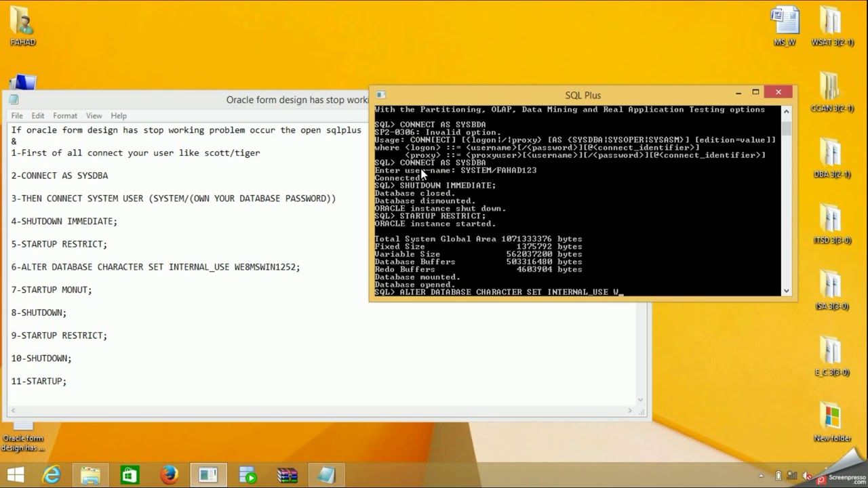Click the SQL Plus window system icon
Image resolution: width=868 pixels, height=488 pixels.
[381, 95]
